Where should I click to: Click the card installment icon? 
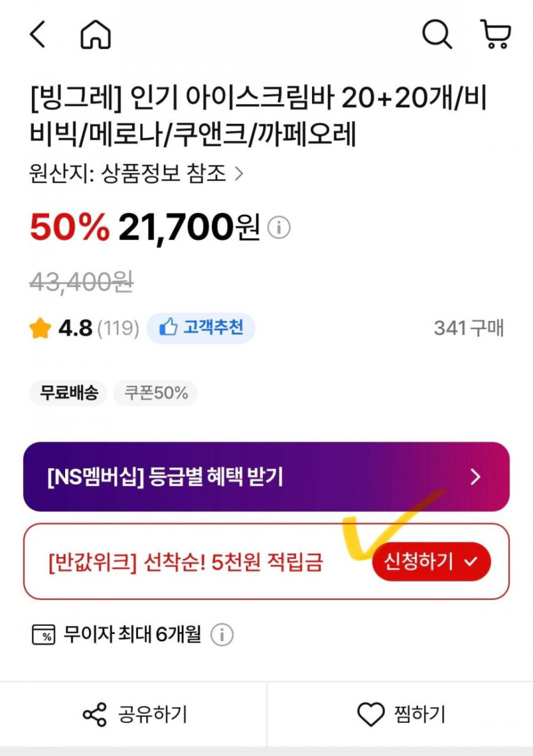point(43,635)
